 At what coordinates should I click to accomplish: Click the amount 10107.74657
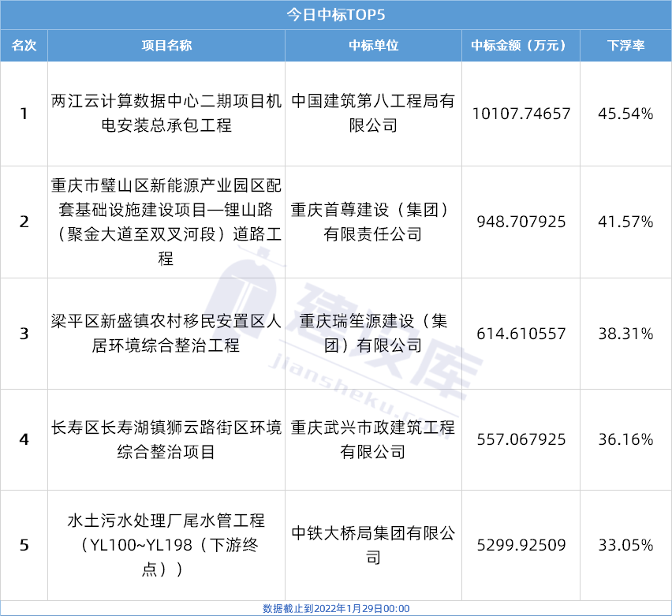[x=520, y=114]
